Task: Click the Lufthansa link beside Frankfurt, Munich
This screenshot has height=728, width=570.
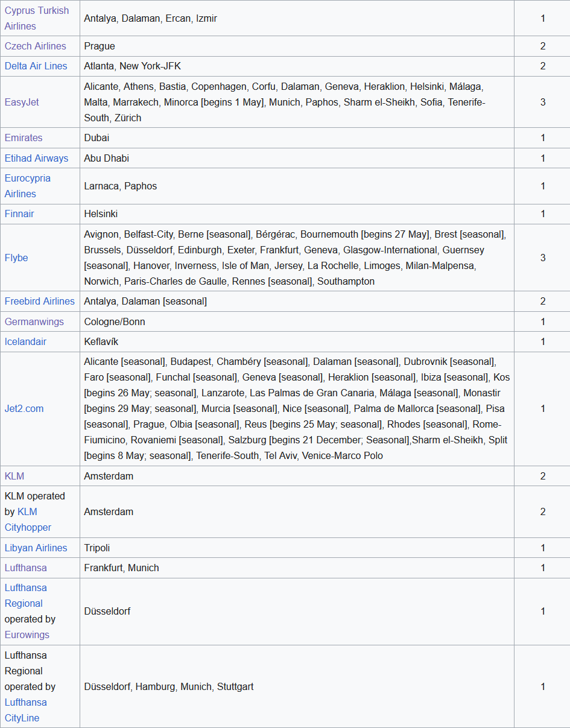Action: pos(25,568)
